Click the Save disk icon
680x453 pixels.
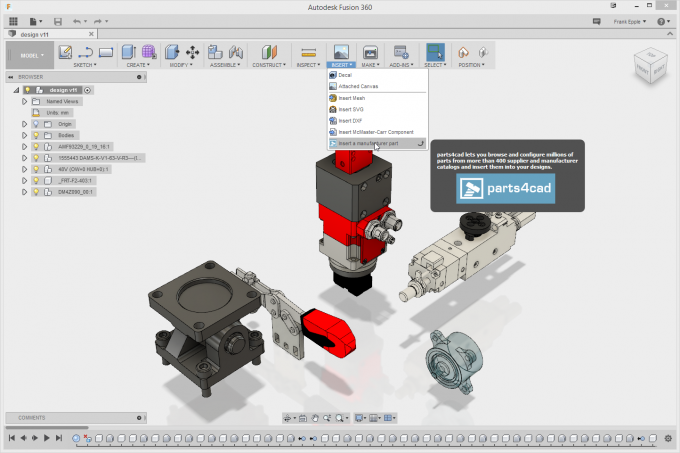pos(58,20)
